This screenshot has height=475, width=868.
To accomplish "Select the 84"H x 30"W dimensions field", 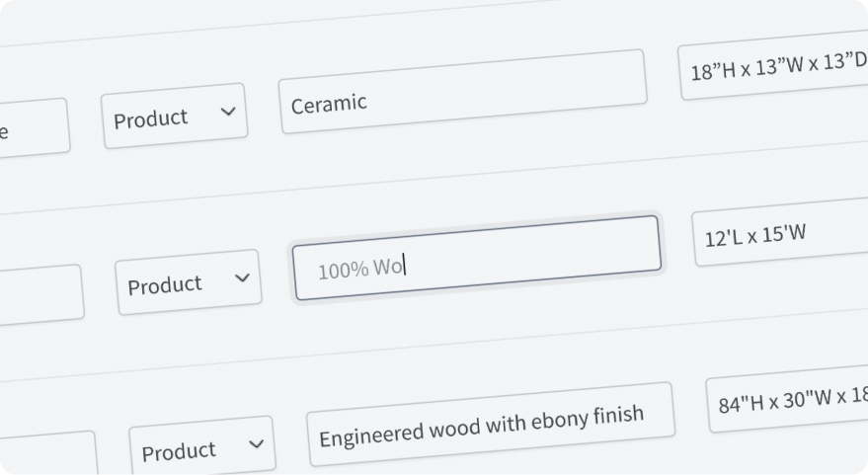I will click(x=790, y=401).
